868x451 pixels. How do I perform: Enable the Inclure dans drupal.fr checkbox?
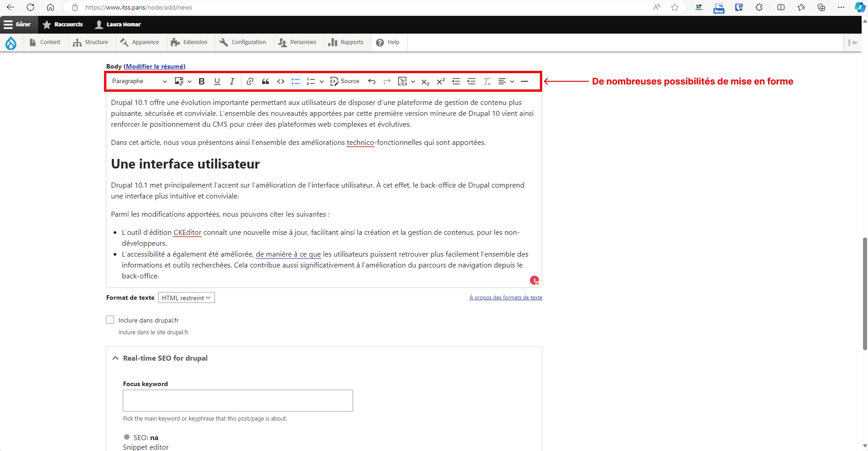110,320
